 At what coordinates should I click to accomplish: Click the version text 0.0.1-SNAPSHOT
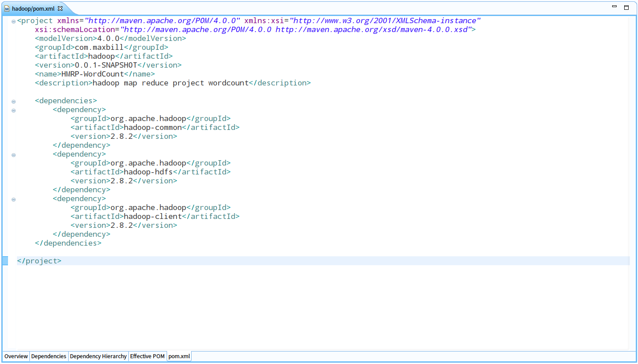coord(106,65)
